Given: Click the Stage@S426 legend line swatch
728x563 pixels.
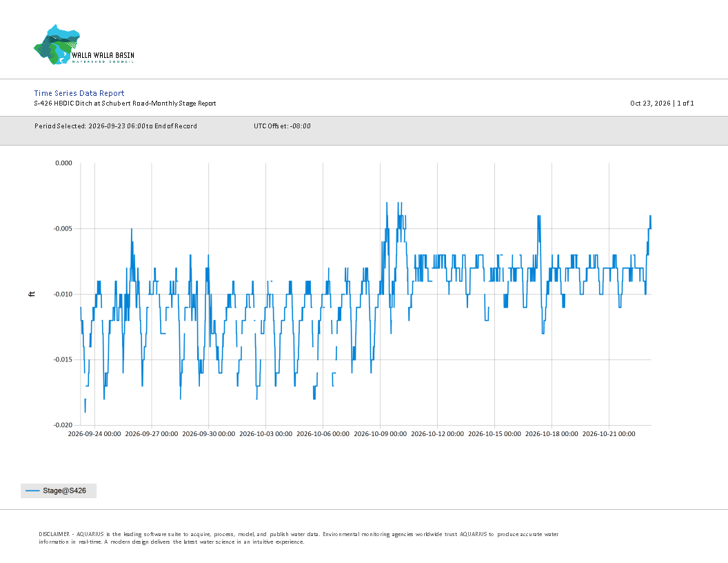Looking at the screenshot, I should coord(32,491).
